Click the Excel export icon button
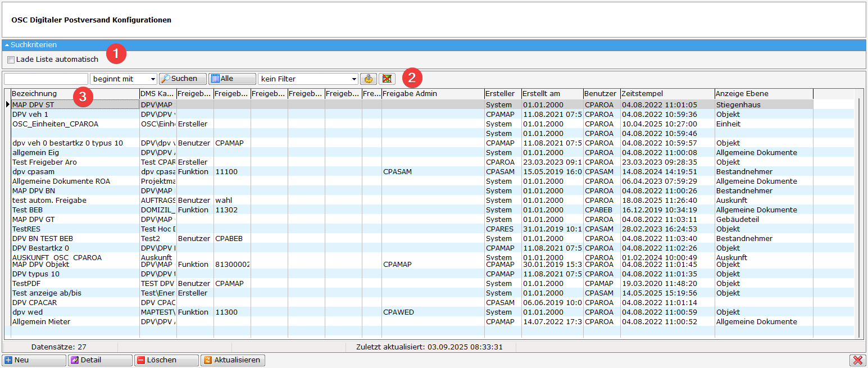 point(387,79)
